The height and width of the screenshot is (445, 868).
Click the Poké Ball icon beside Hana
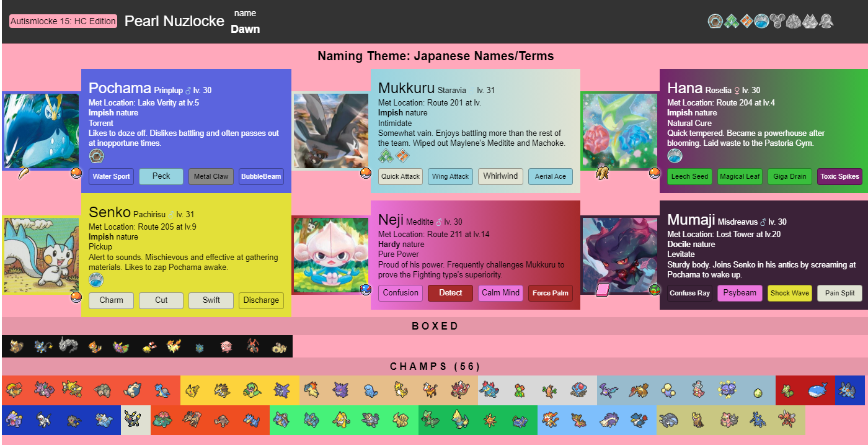tap(655, 173)
